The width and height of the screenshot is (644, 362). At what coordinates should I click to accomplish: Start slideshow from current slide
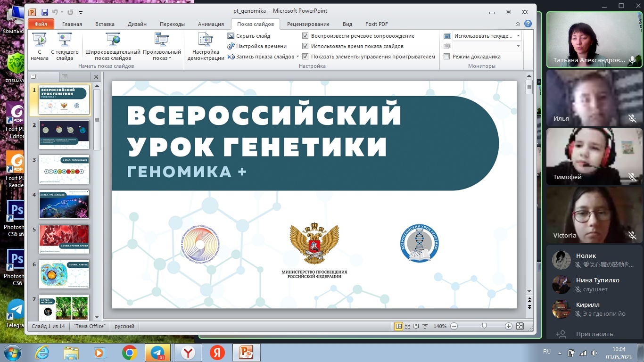point(65,47)
